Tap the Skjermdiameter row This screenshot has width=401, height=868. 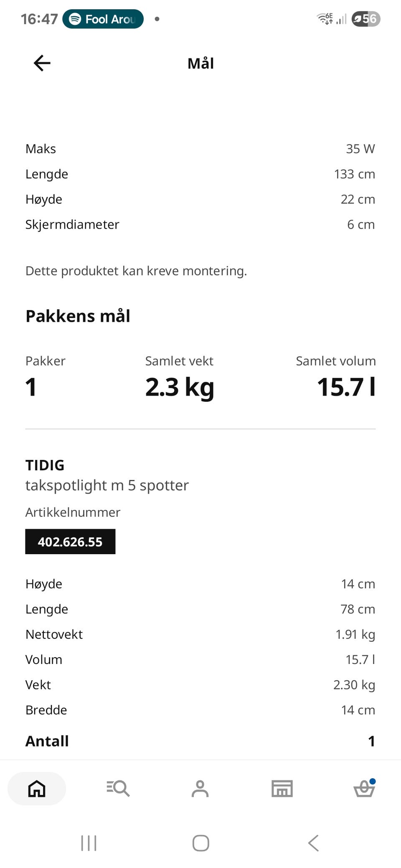click(x=200, y=225)
